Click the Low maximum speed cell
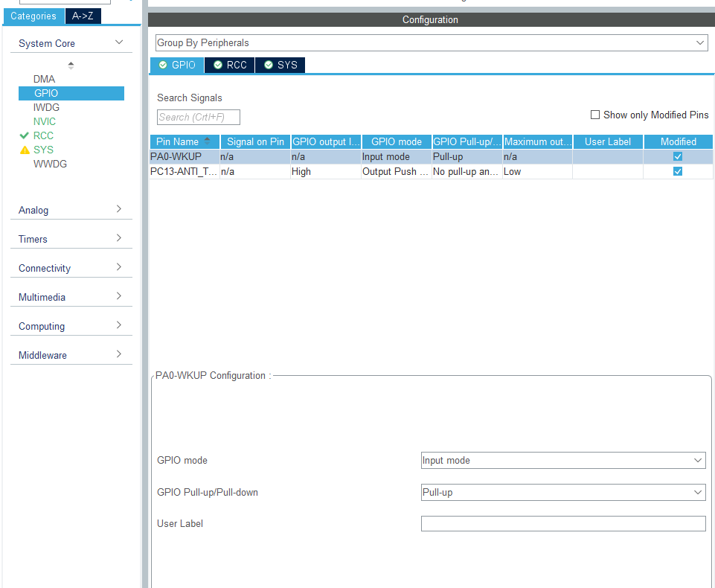Image resolution: width=715 pixels, height=588 pixels. pyautogui.click(x=537, y=171)
